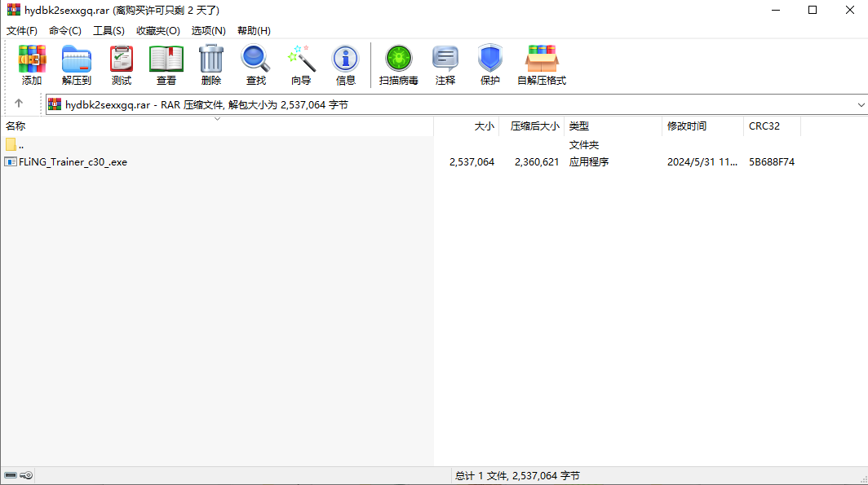Open the 帮助(H) menu
The width and height of the screenshot is (868, 485).
tap(254, 31)
